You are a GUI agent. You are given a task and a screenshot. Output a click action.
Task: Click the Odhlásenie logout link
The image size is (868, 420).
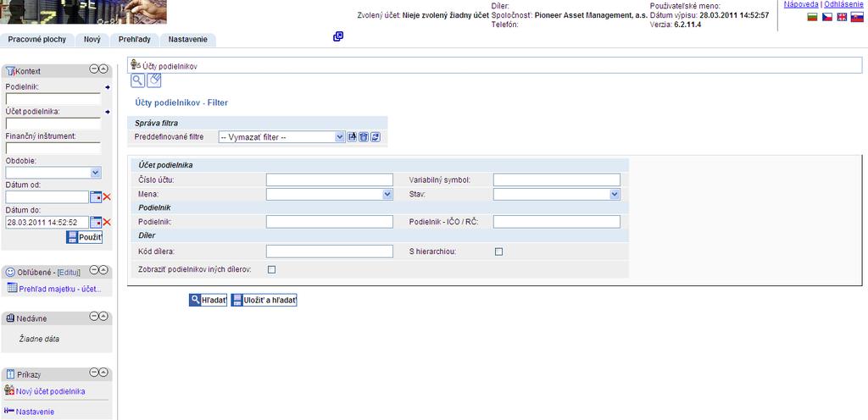pyautogui.click(x=843, y=4)
